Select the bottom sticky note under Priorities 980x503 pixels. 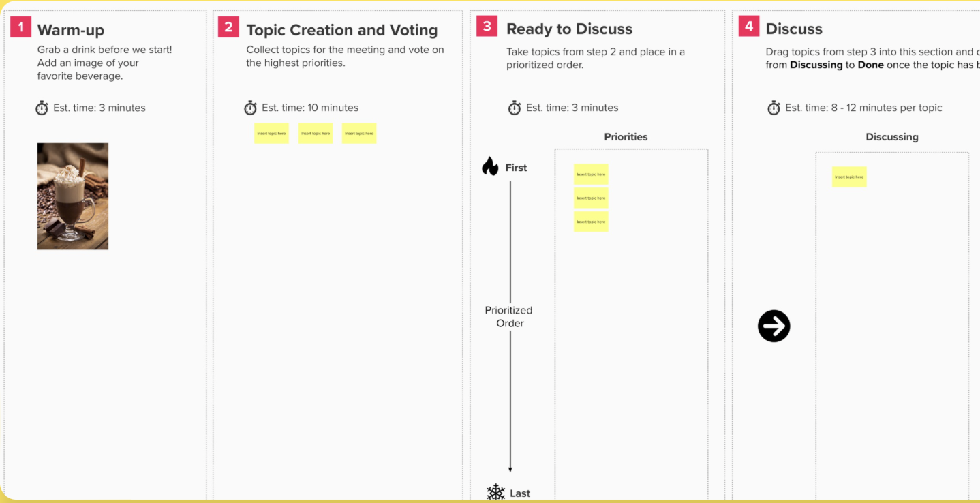[591, 222]
